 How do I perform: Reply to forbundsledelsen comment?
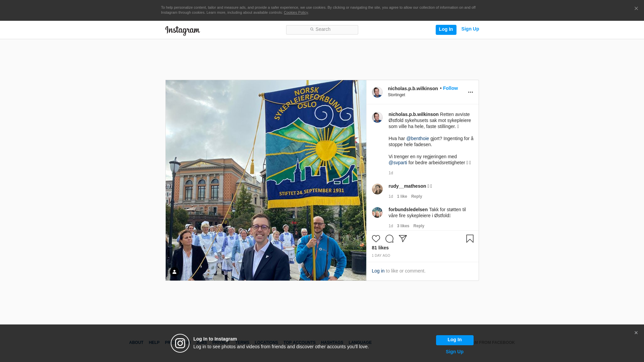tap(419, 226)
